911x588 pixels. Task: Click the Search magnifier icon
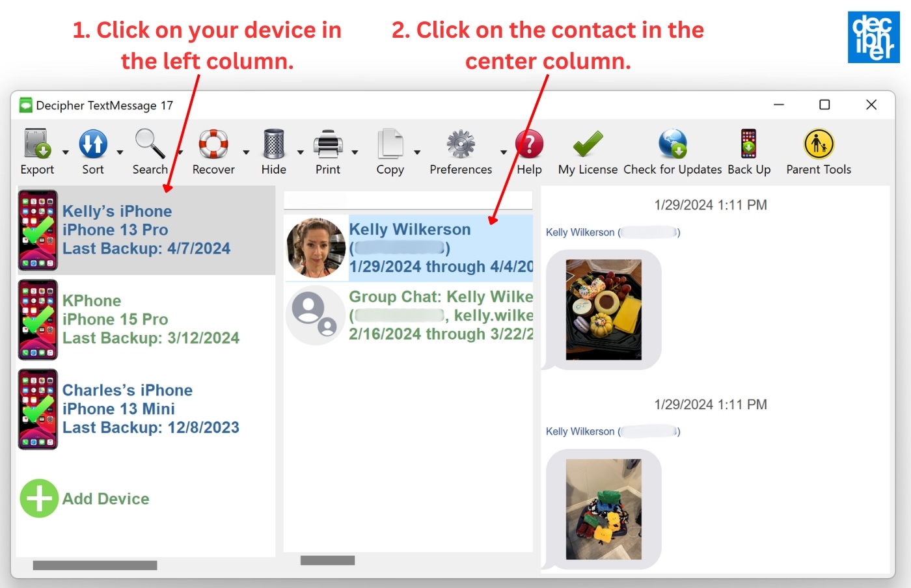pos(149,143)
